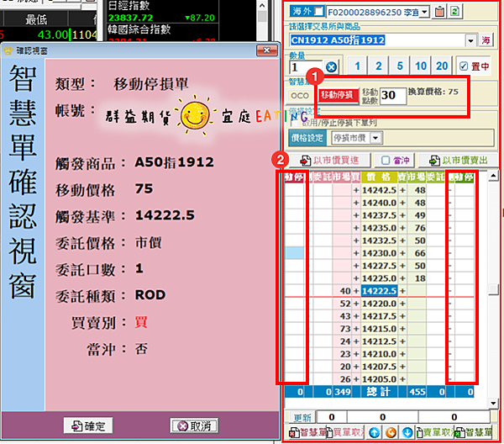Clear the quantity with the blue X icon
This screenshot has height=444, width=504.
pyautogui.click(x=331, y=67)
